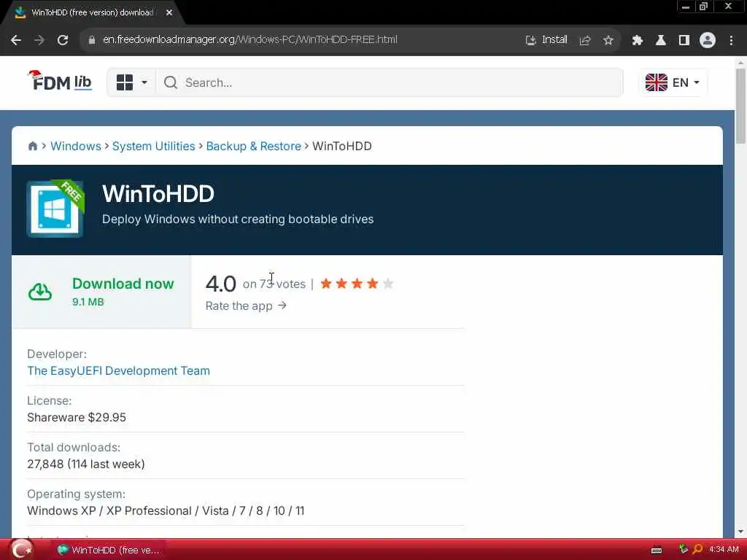Click the 4:34 AM clock

coord(724,550)
